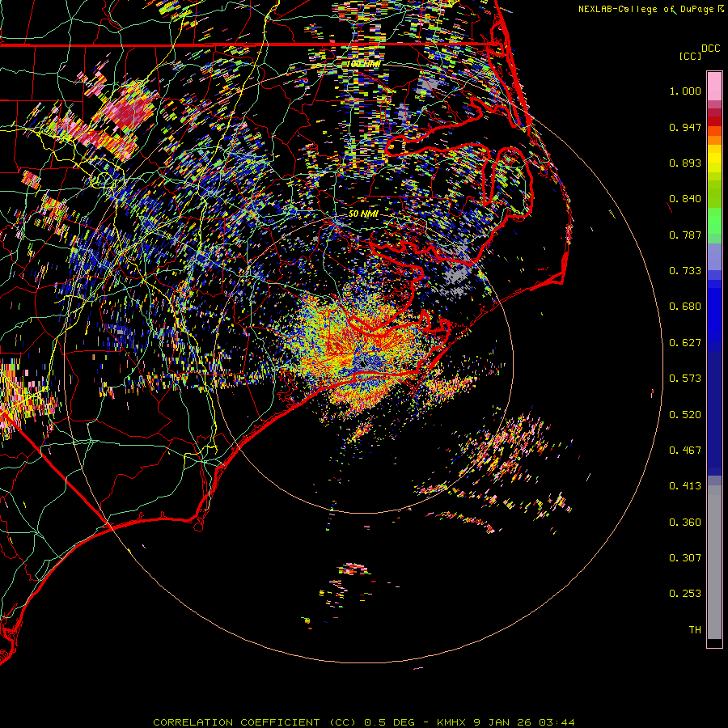Click the 0.573 scale value
This screenshot has width=728, height=728.
tap(685, 379)
